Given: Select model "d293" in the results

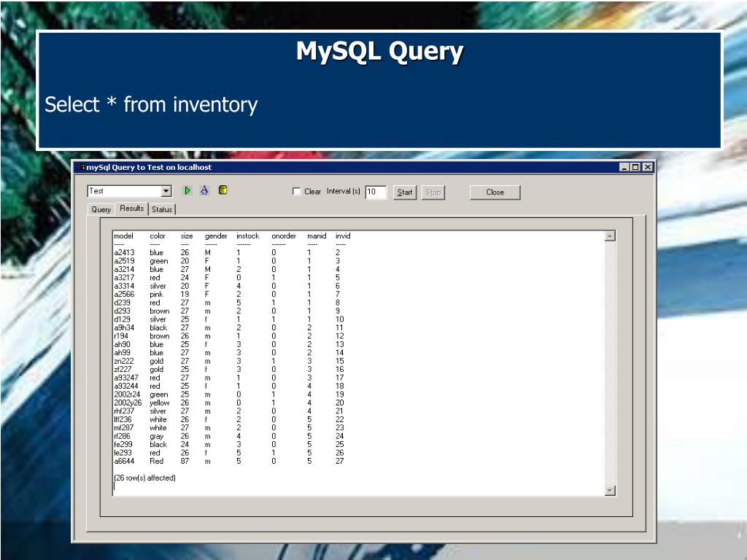Looking at the screenshot, I should click(x=122, y=311).
